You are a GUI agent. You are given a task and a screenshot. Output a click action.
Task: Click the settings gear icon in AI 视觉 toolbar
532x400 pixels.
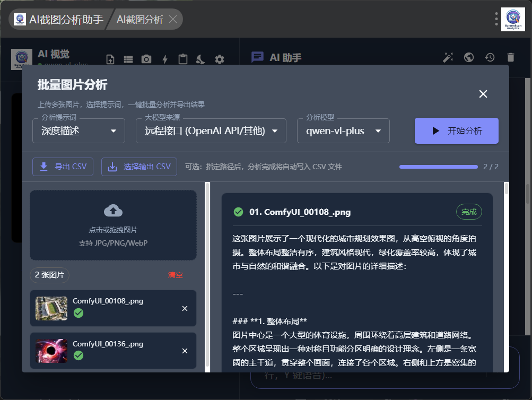click(220, 59)
